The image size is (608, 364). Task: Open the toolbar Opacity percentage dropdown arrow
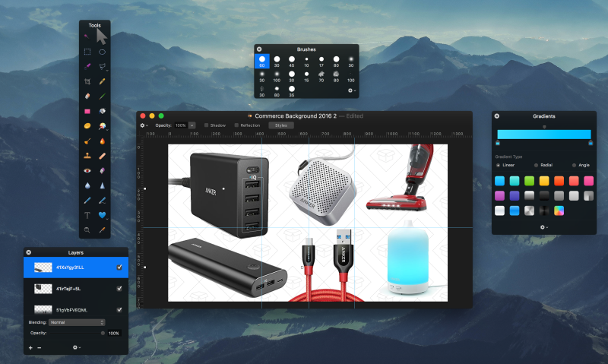point(192,125)
